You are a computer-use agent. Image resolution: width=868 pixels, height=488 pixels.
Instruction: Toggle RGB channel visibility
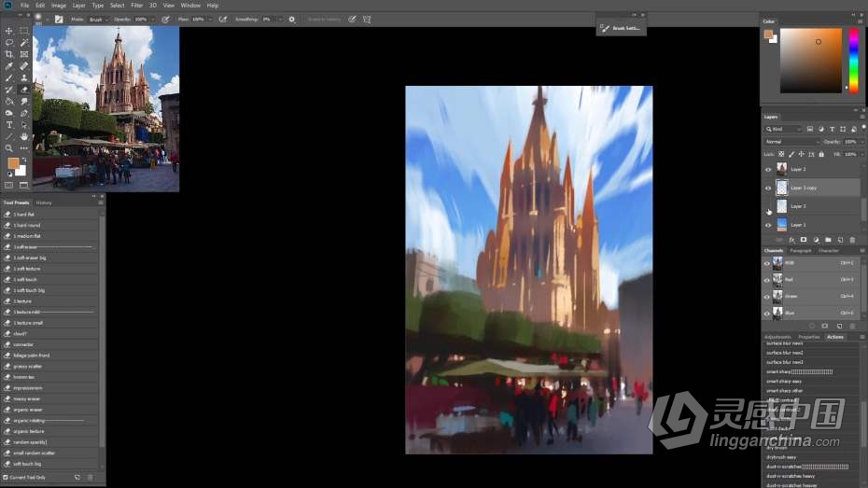tap(767, 263)
